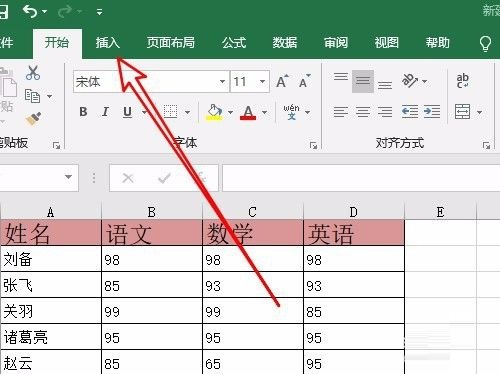
Task: Click the Orientation text angle icon
Action: click(x=410, y=81)
